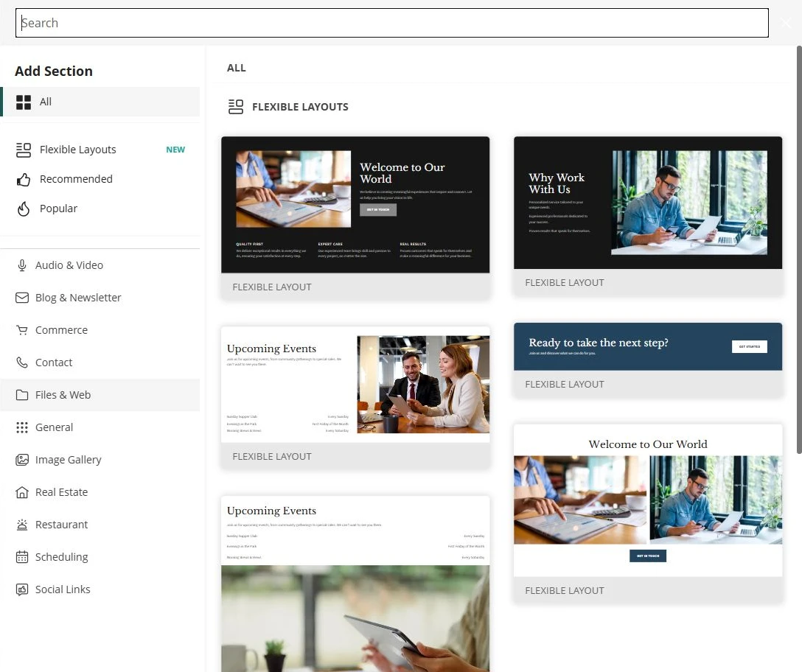Click the Add Section title
The image size is (802, 672).
54,71
